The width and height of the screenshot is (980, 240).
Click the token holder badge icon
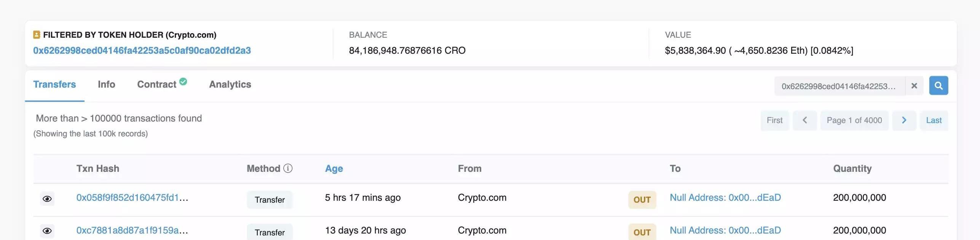pos(37,35)
